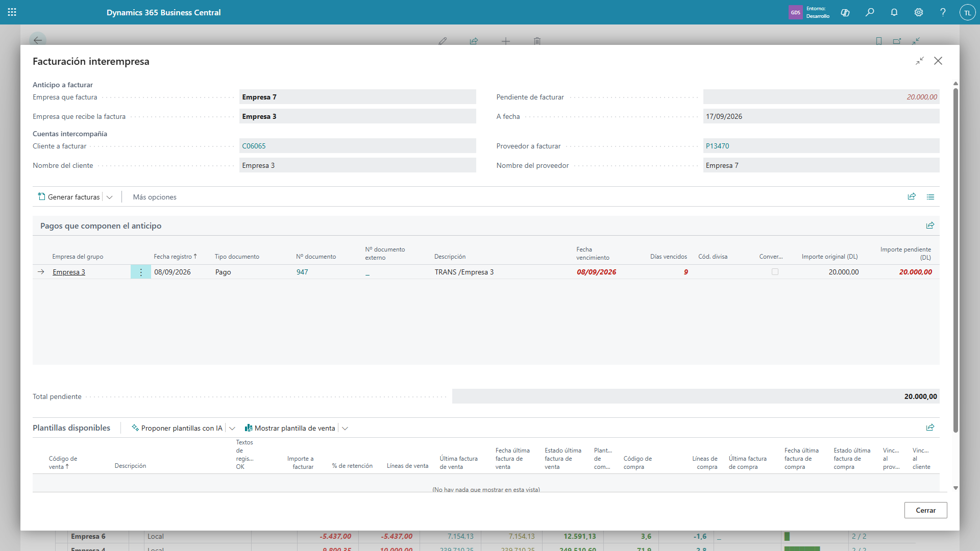Click Generar facturas action
This screenshot has height=551, width=980.
(x=69, y=197)
